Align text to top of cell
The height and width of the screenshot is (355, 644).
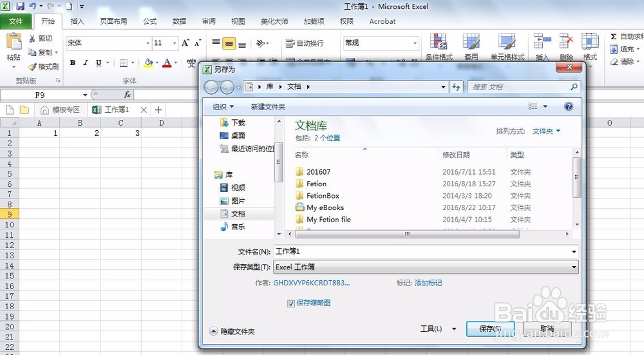pyautogui.click(x=216, y=43)
